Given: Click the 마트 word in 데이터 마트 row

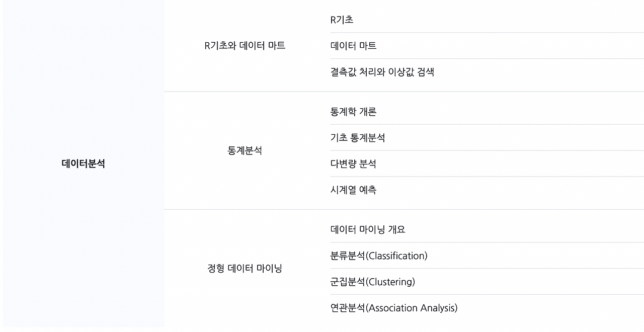Looking at the screenshot, I should (x=368, y=46).
